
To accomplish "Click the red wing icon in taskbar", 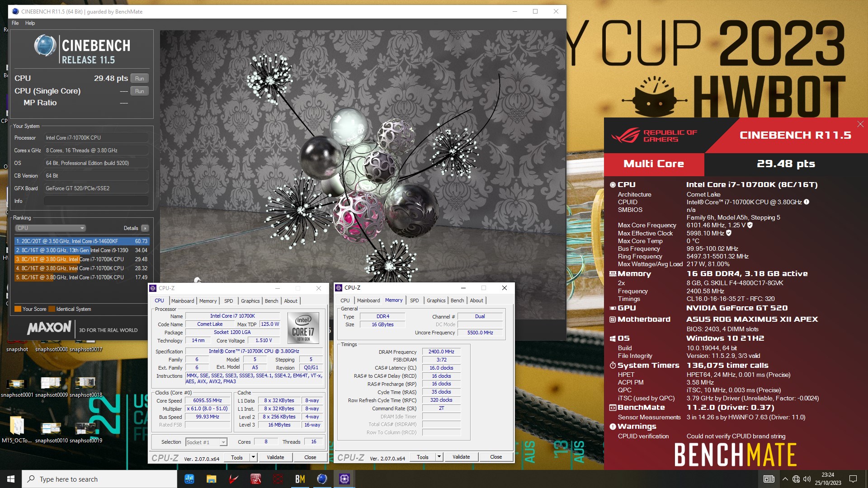I will (x=233, y=479).
